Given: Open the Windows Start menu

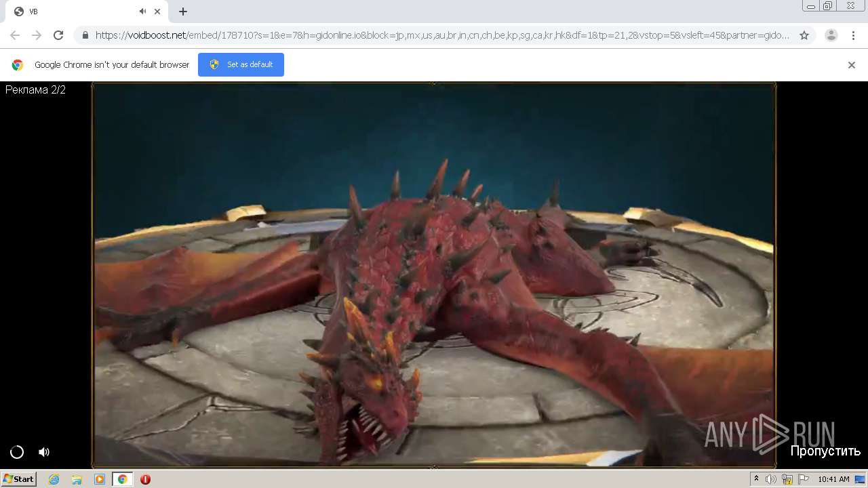Looking at the screenshot, I should point(18,479).
